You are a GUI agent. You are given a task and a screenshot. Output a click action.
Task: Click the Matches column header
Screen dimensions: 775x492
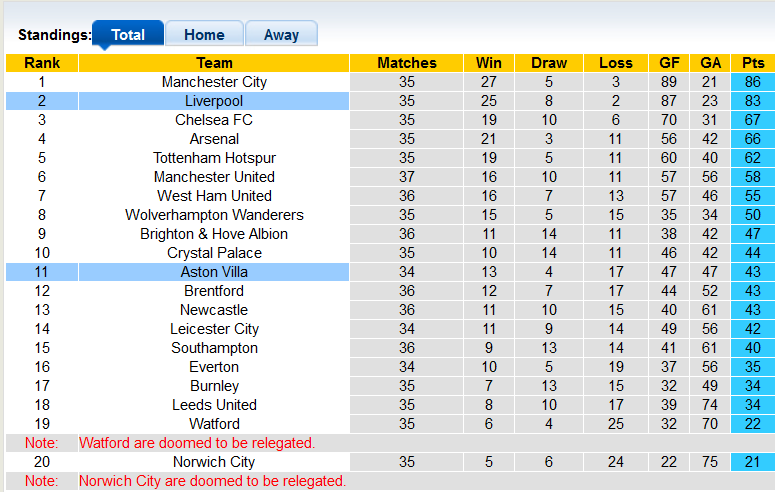(x=407, y=63)
